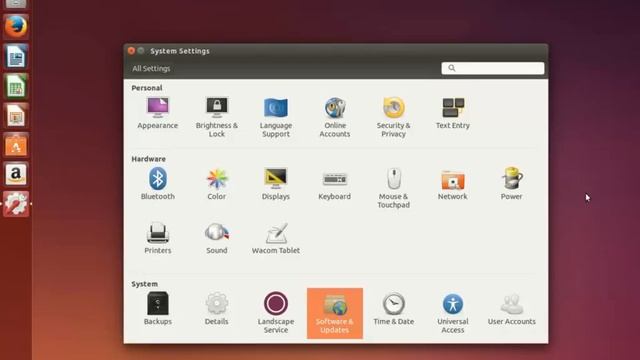Open Backups settings
The width and height of the screenshot is (640, 360).
(158, 309)
